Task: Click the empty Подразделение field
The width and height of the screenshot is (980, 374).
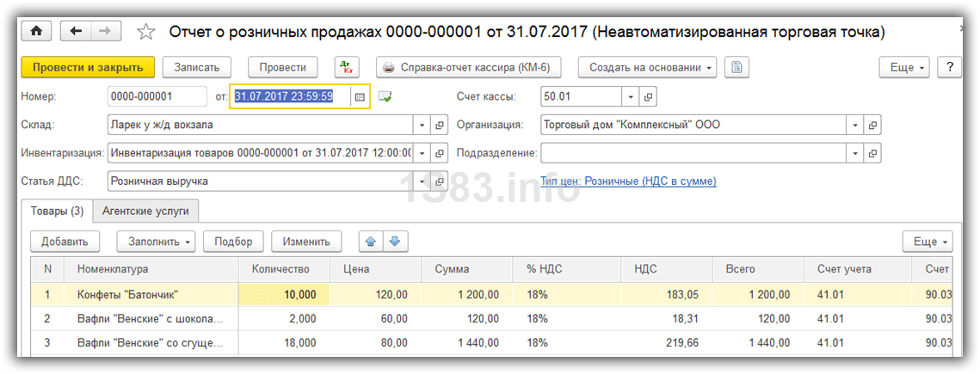Action: pyautogui.click(x=693, y=153)
